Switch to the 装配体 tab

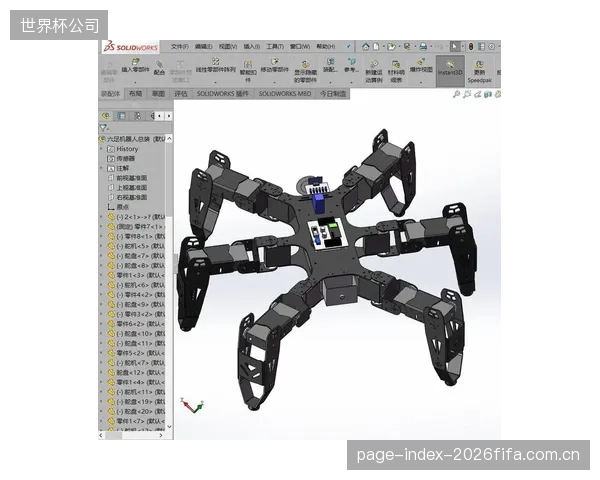click(x=111, y=94)
